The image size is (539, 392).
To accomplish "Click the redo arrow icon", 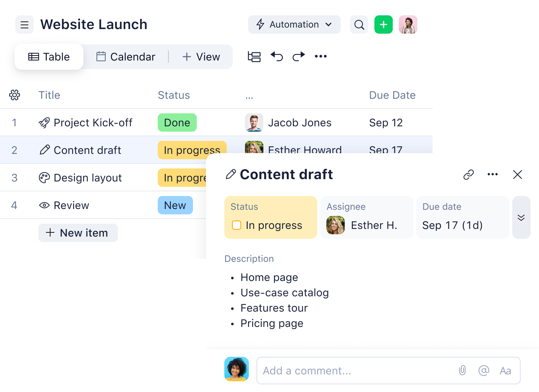I will 299,57.
